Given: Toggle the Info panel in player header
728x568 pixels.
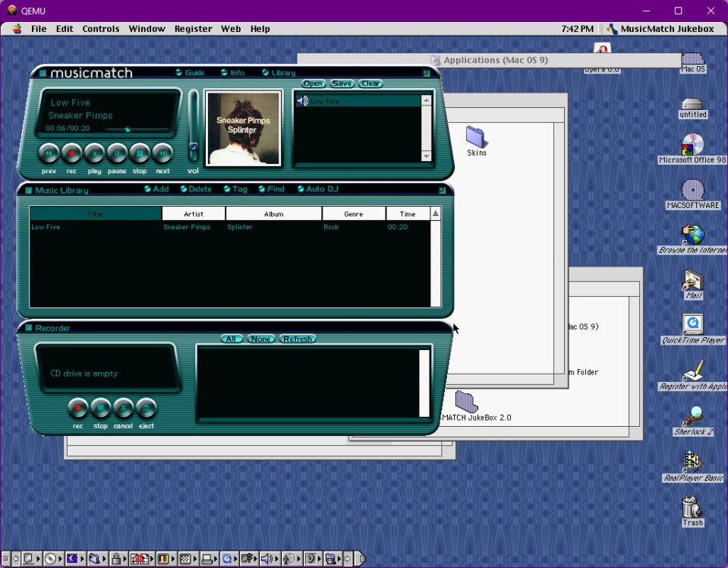Looking at the screenshot, I should 232,73.
